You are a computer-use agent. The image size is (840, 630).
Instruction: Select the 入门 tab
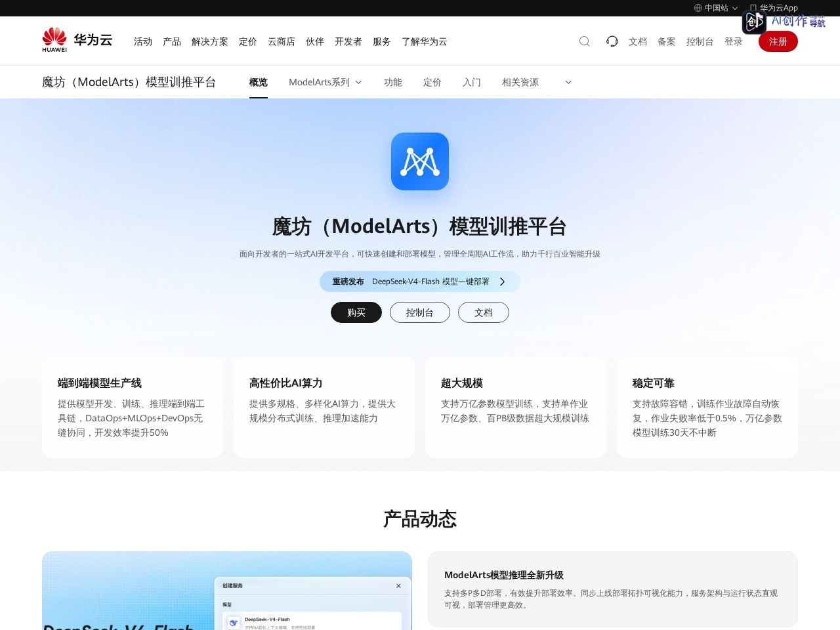[472, 82]
